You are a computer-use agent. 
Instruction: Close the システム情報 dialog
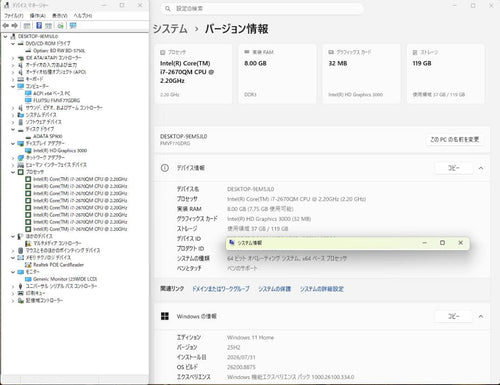460,243
